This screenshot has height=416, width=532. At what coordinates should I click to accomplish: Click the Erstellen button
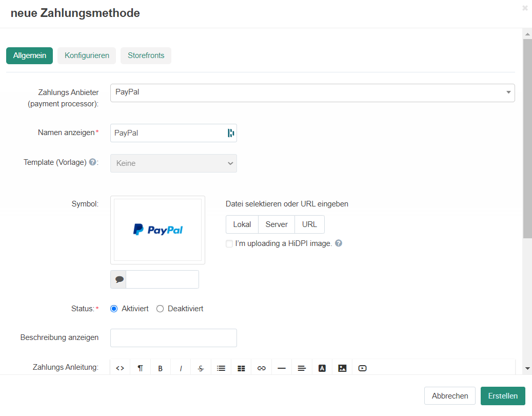coord(503,396)
